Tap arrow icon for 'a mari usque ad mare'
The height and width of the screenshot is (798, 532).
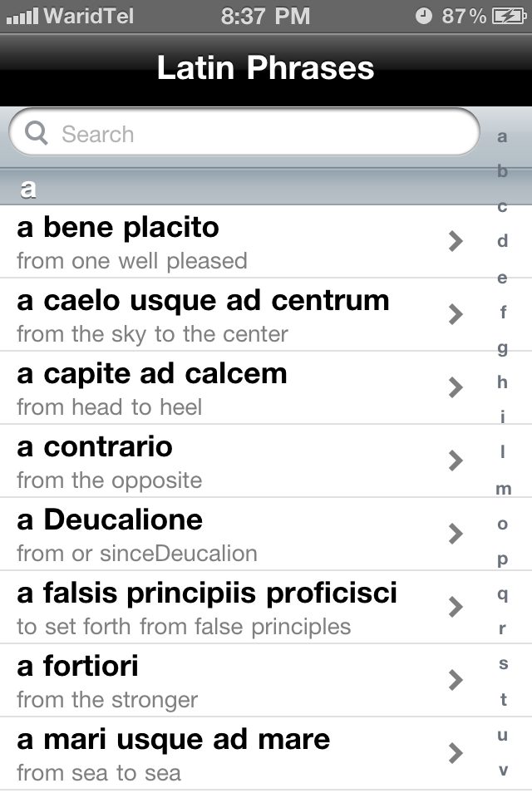coord(455,753)
